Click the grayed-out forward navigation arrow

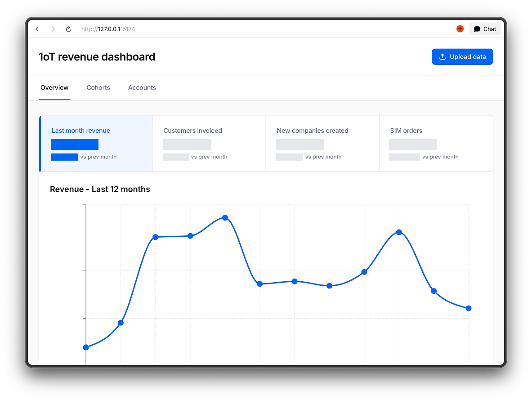click(x=53, y=28)
